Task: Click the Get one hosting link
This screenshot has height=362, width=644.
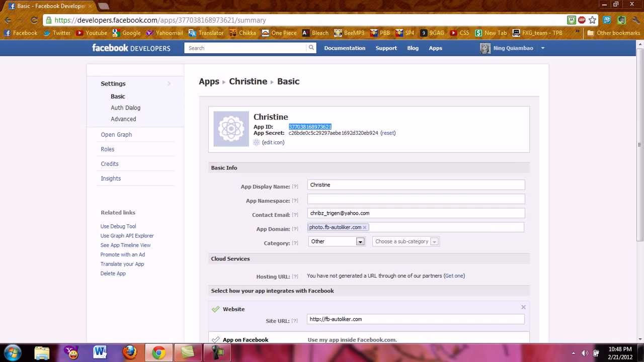Action: coord(454,276)
